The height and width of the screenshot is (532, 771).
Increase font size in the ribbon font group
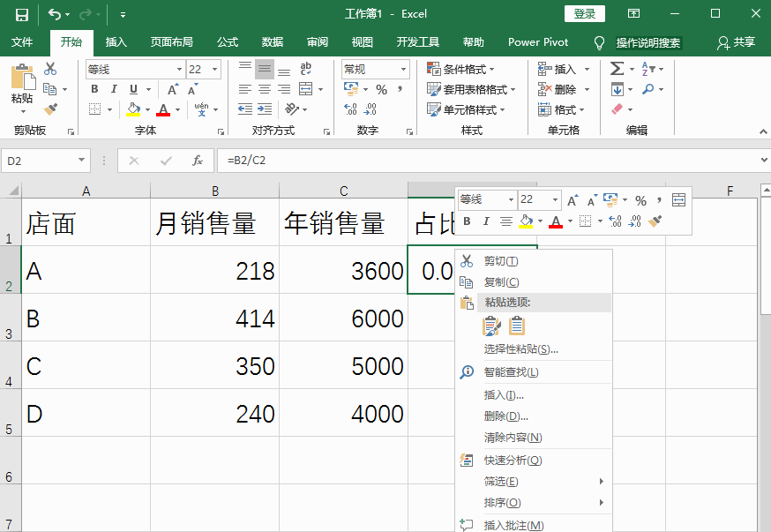click(x=173, y=89)
